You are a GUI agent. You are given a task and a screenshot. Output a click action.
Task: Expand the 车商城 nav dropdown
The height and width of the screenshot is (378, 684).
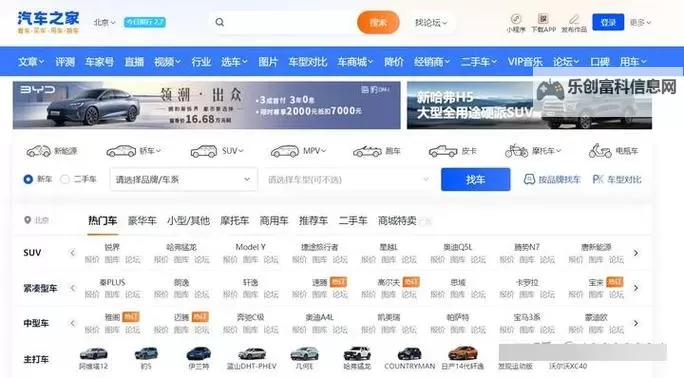[355, 62]
